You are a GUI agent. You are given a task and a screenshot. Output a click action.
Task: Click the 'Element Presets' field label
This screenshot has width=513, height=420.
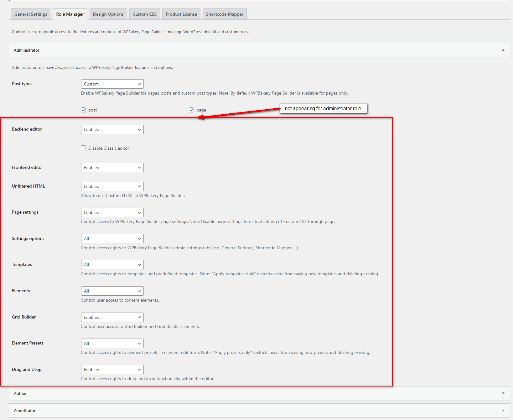(x=28, y=343)
